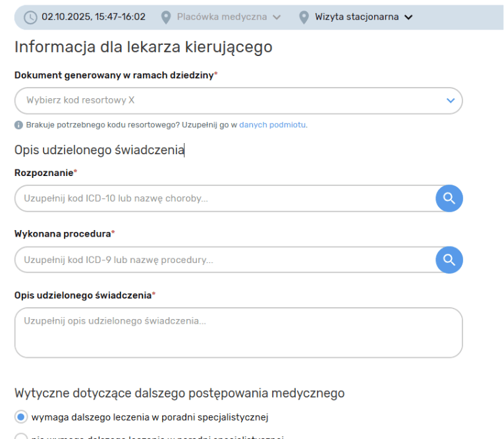This screenshot has width=504, height=439.
Task: Click the 'Informacja dla lekarza kierującego' heading
Action: (x=143, y=47)
